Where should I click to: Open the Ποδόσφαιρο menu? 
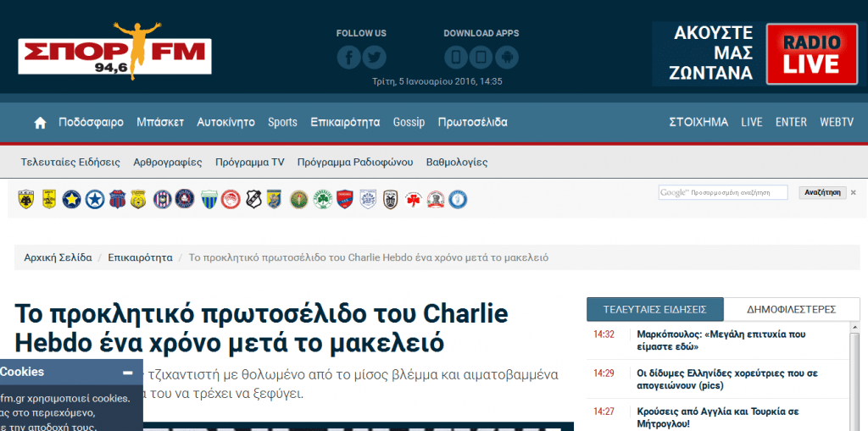(92, 122)
